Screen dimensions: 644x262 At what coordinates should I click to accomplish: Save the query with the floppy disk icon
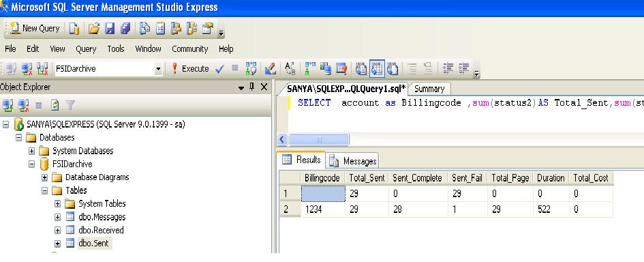(x=110, y=29)
